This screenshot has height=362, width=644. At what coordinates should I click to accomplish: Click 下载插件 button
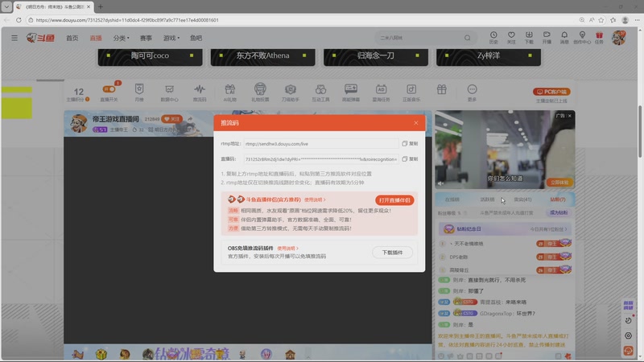pos(392,253)
